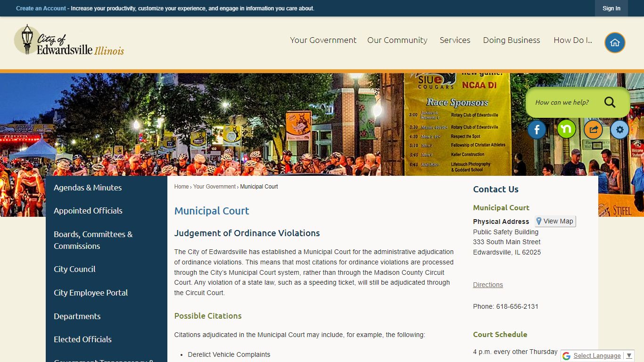Open the site tools gear icon

pyautogui.click(x=619, y=130)
